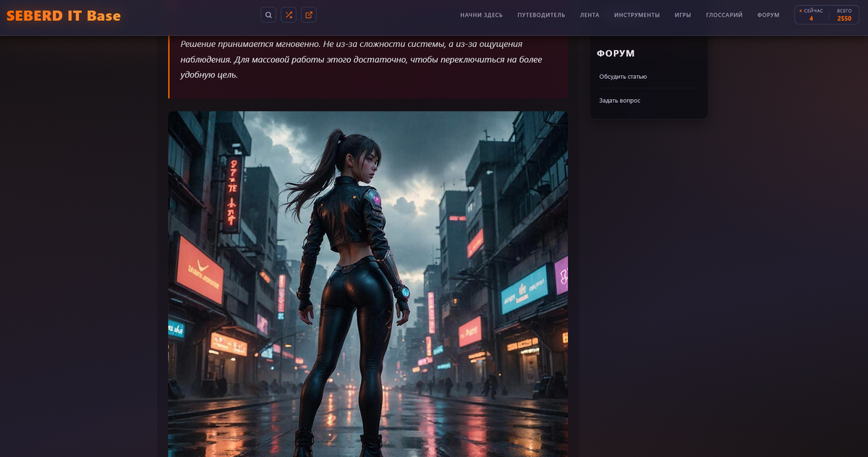868x457 pixels.
Task: Click the orange external link icon
Action: click(309, 15)
